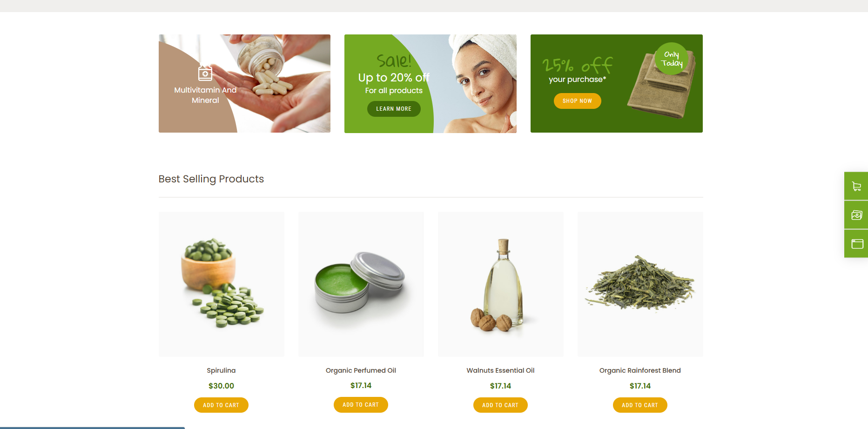Open the 25% off purchase banner
Viewport: 868px width, 429px height.
tap(617, 83)
